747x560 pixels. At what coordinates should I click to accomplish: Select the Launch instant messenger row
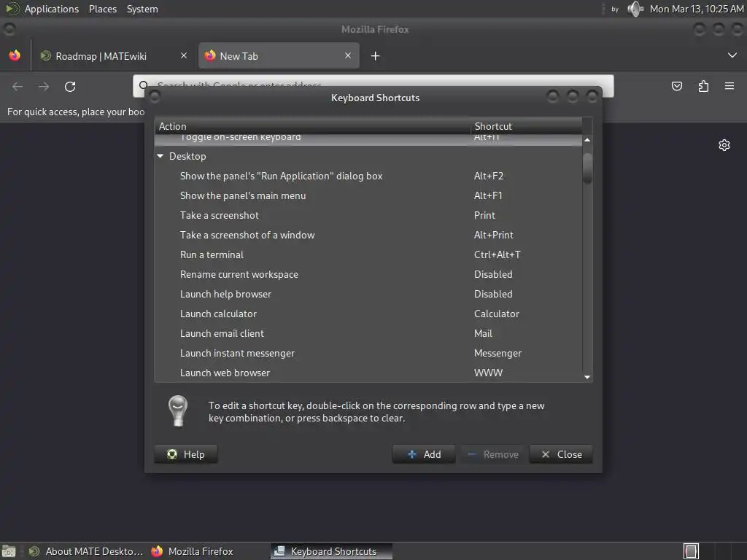tap(368, 354)
